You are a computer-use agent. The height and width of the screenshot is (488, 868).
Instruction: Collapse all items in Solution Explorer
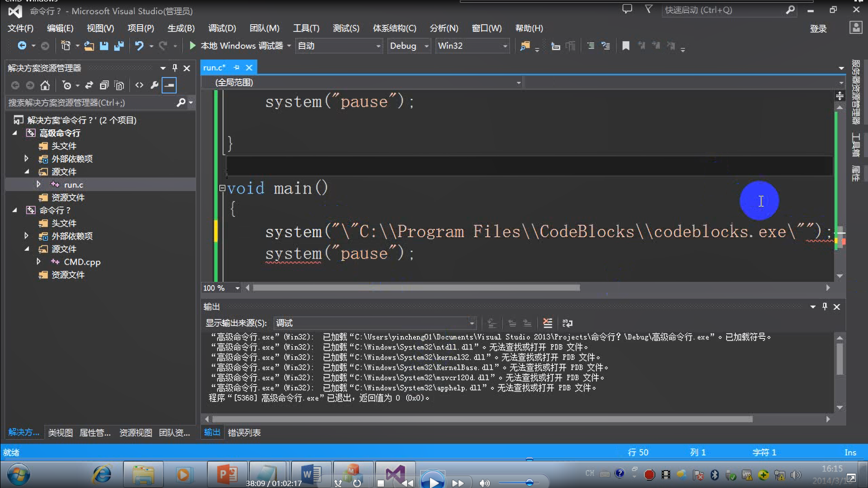pyautogui.click(x=104, y=85)
